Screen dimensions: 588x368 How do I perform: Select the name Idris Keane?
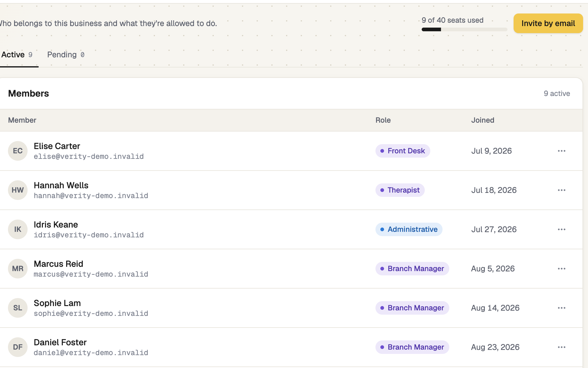coord(56,224)
